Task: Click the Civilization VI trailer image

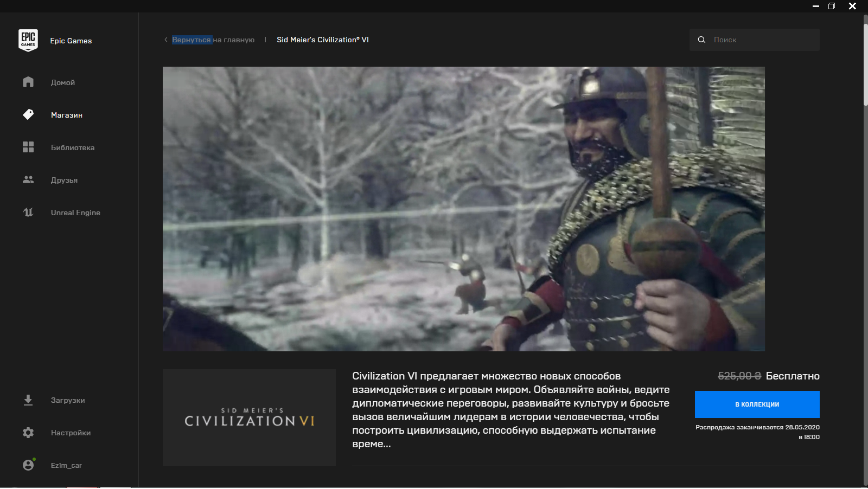Action: (x=464, y=209)
